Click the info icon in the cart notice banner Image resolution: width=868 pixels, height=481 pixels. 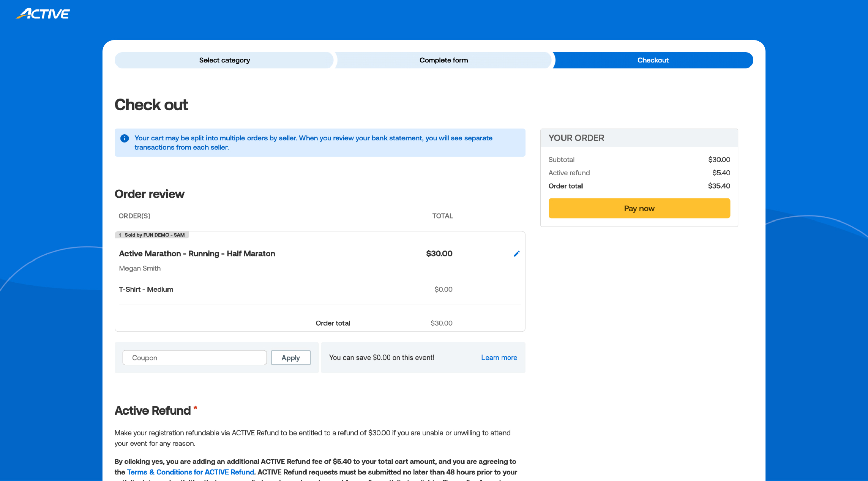(x=124, y=138)
